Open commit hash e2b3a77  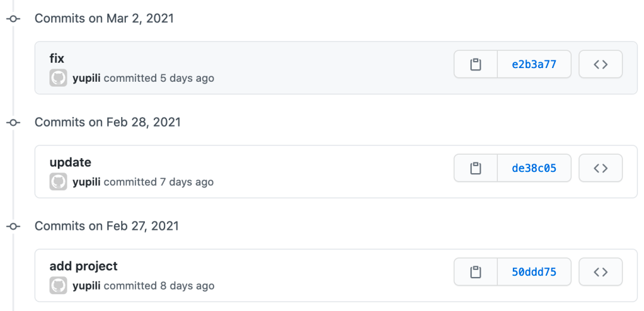[x=534, y=64]
